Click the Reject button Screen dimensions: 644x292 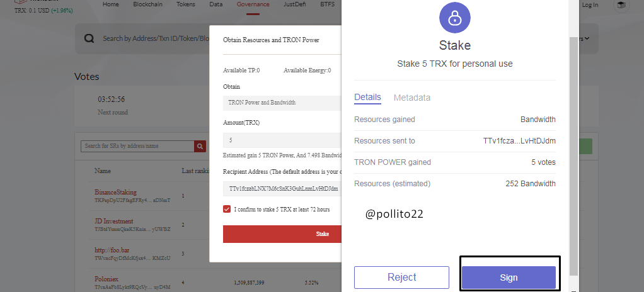pyautogui.click(x=401, y=278)
